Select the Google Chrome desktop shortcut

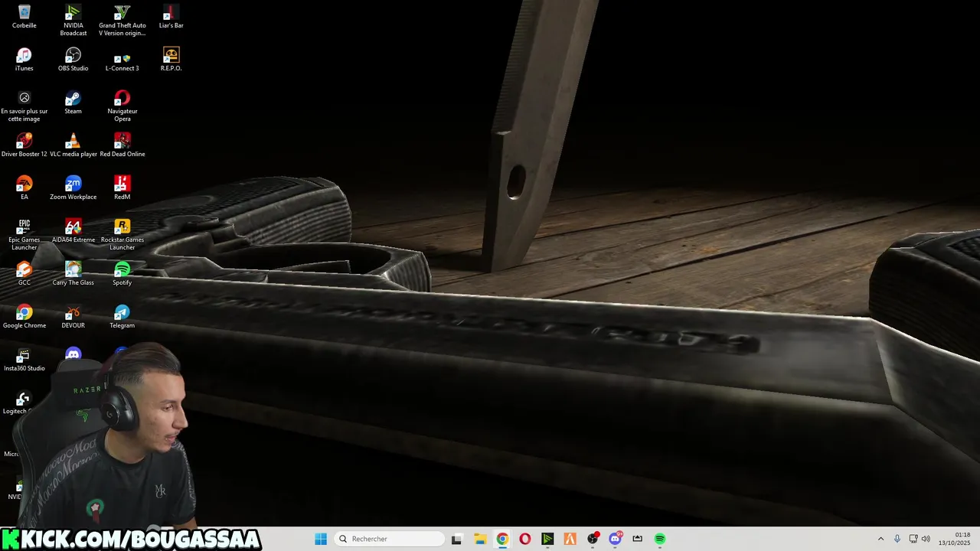click(24, 316)
